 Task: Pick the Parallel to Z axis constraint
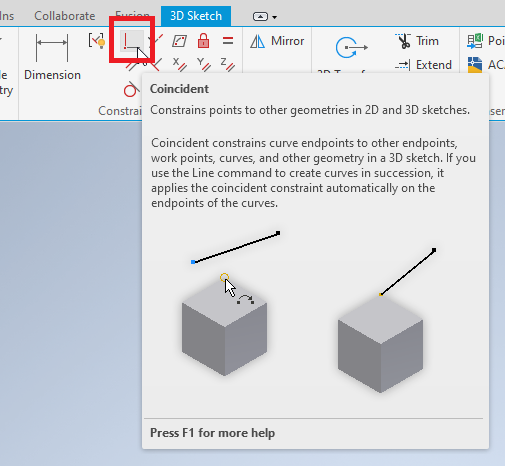click(228, 64)
